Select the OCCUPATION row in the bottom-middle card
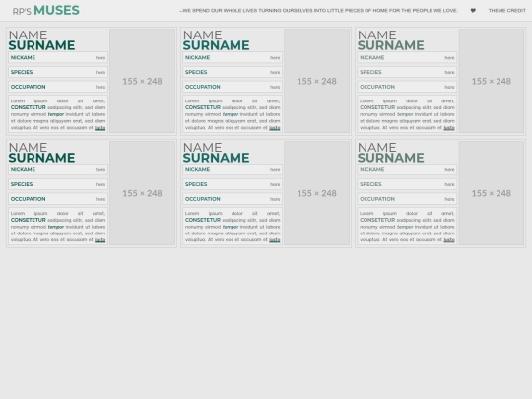The height and width of the screenshot is (399, 532). [233, 199]
